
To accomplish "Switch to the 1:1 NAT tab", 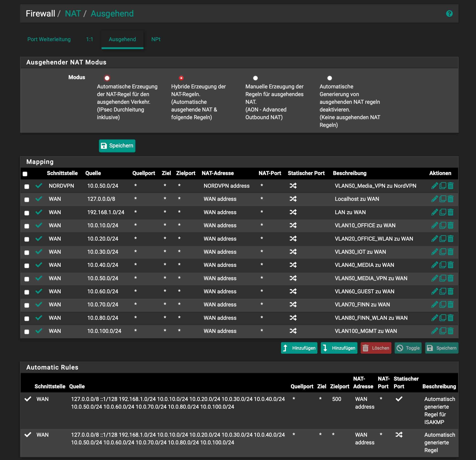I will click(x=89, y=39).
